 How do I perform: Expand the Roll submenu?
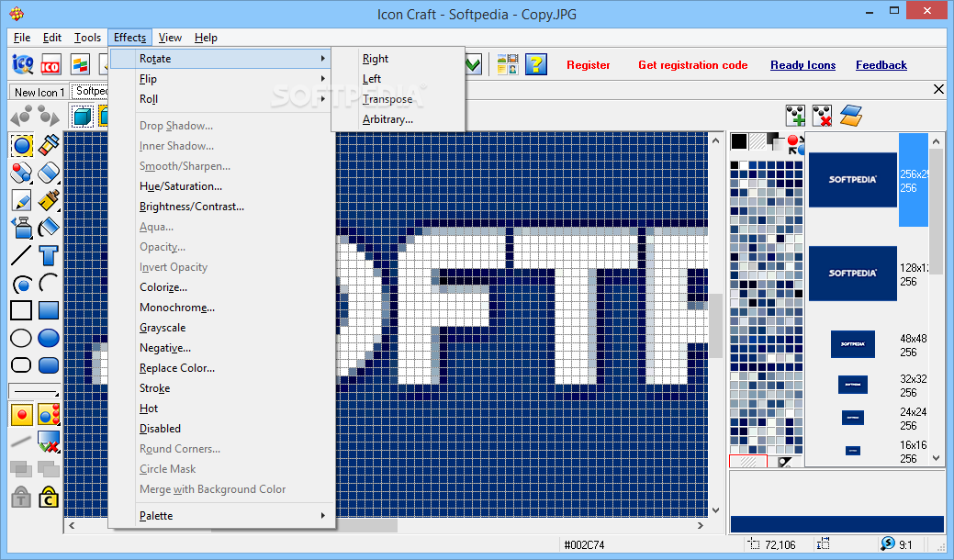coord(221,99)
